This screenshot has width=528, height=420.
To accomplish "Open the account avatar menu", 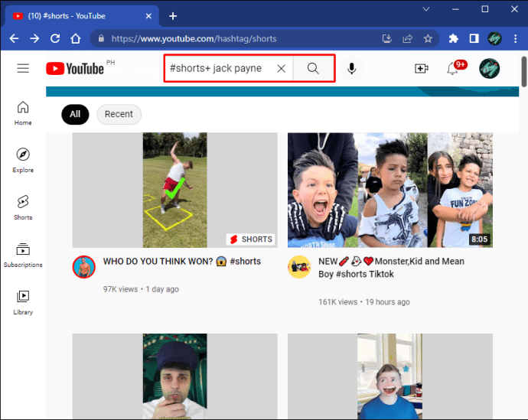I will (489, 69).
